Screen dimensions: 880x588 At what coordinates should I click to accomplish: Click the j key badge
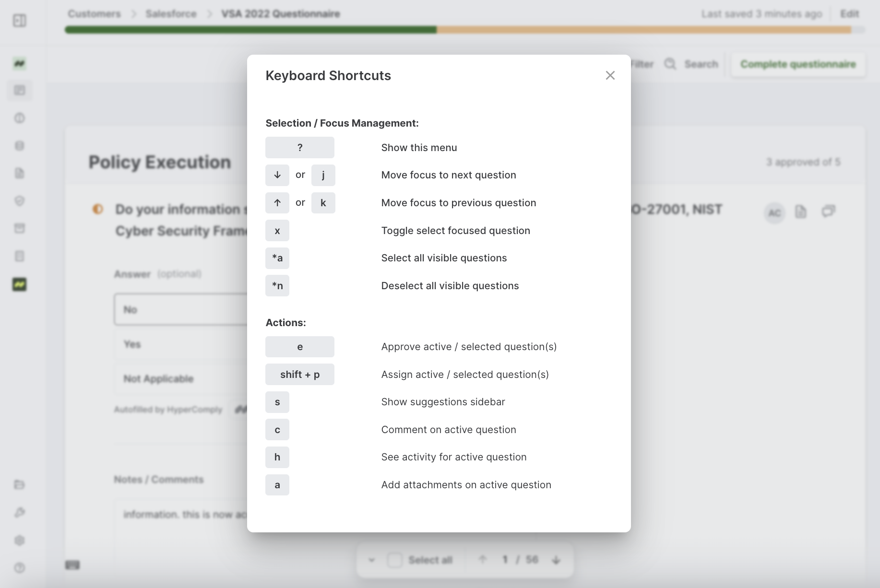[x=323, y=175]
